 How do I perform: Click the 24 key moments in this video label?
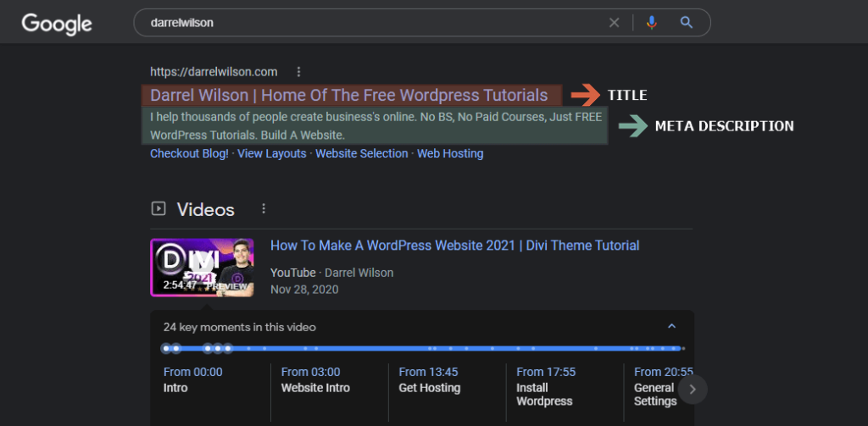pyautogui.click(x=240, y=327)
